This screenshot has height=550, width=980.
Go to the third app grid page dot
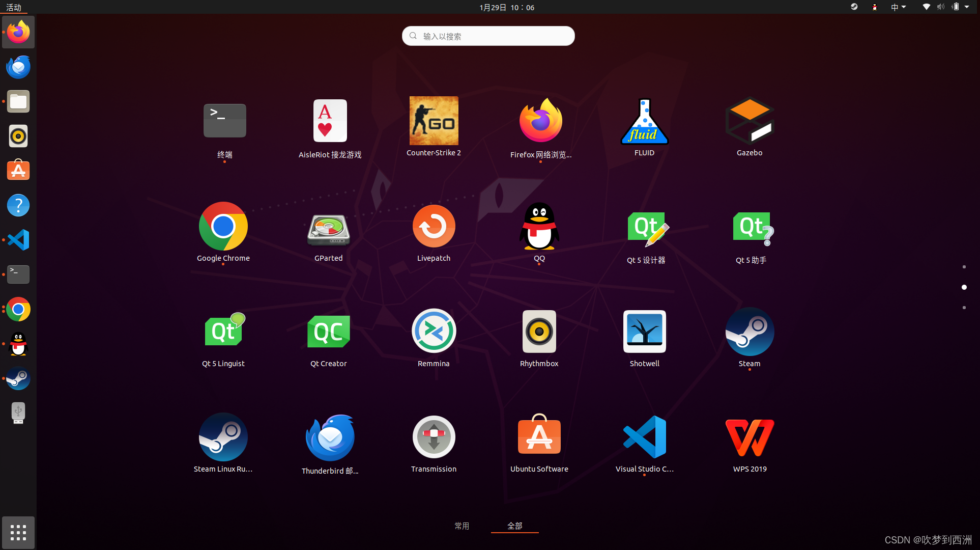coord(964,308)
